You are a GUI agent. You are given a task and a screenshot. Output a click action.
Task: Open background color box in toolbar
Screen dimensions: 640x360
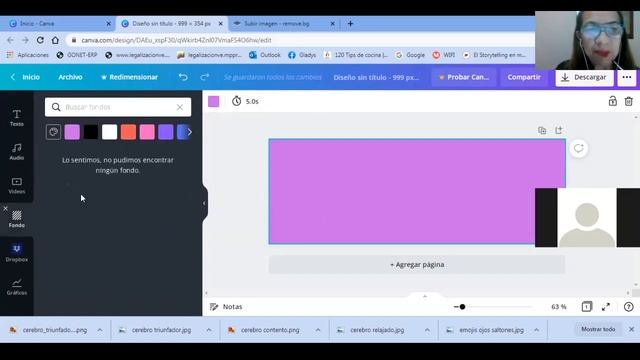pyautogui.click(x=213, y=101)
